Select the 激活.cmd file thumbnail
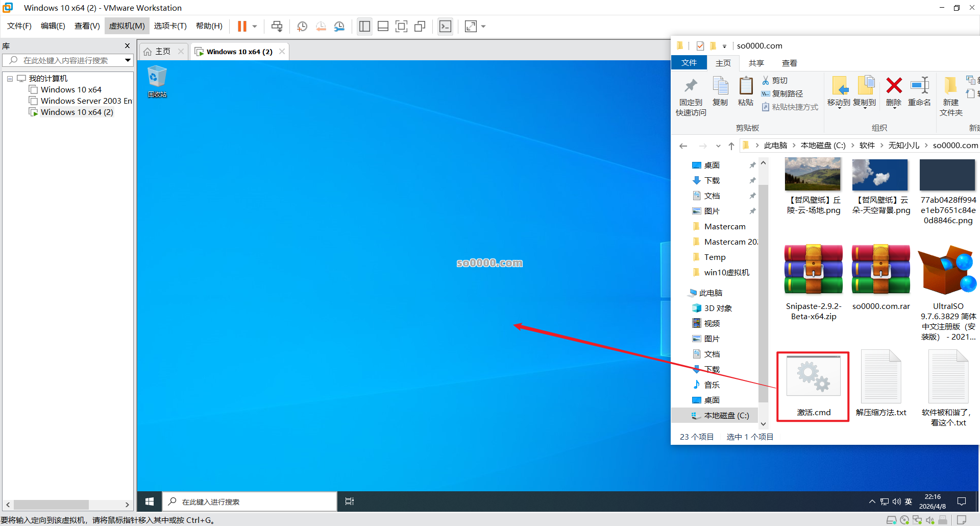The height and width of the screenshot is (526, 980). (x=813, y=378)
